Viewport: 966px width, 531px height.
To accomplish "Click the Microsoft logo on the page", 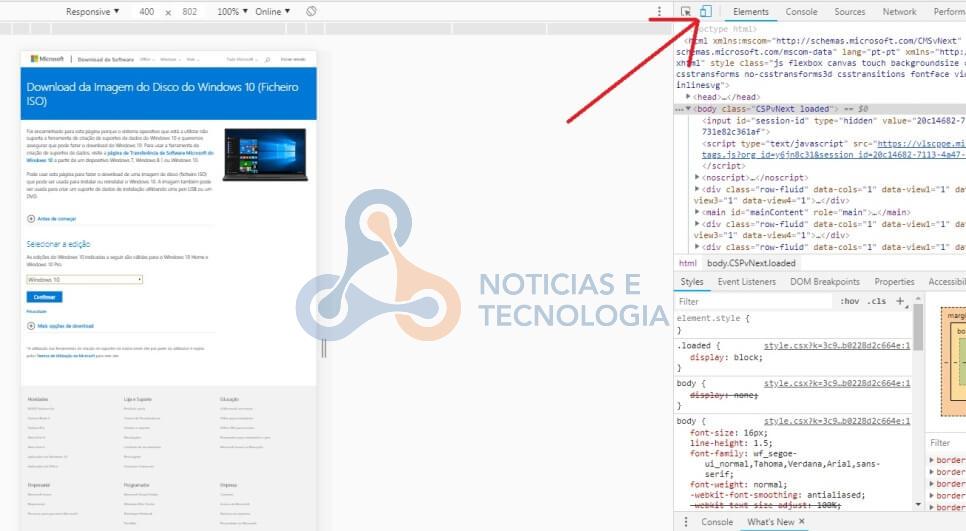I will (x=47, y=59).
